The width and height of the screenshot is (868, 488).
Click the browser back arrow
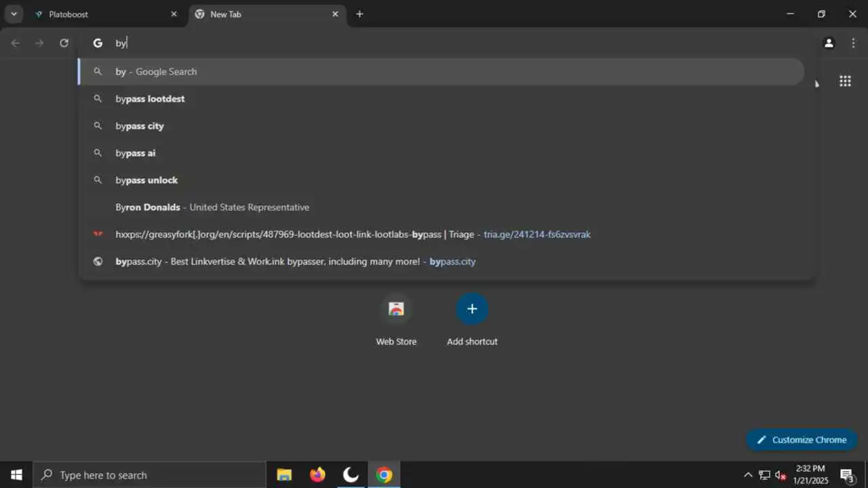(16, 43)
